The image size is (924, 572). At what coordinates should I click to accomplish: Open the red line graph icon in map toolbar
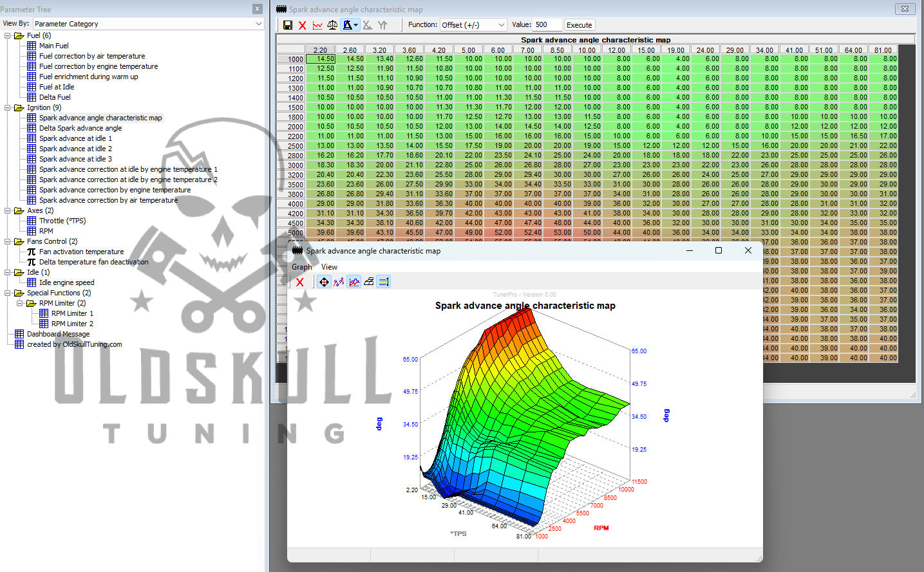tap(317, 25)
